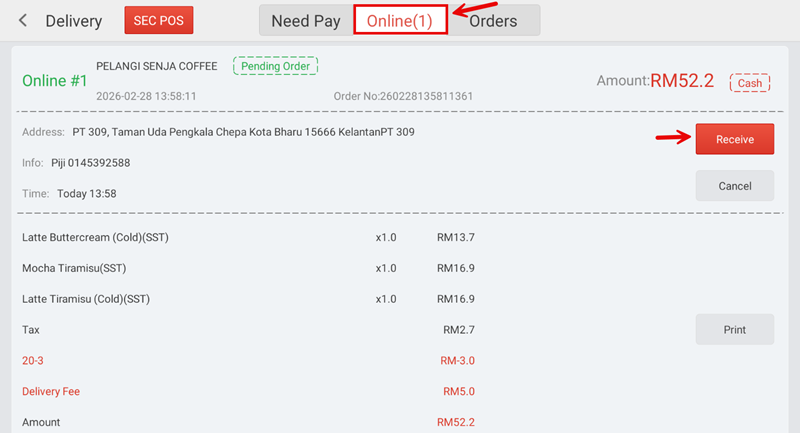Click the Pending Order status badge

(x=275, y=66)
